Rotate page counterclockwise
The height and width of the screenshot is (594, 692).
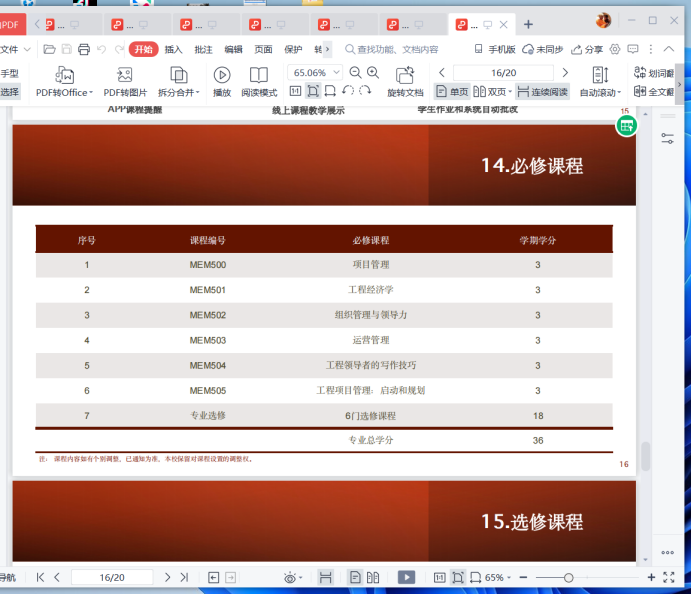(x=348, y=91)
